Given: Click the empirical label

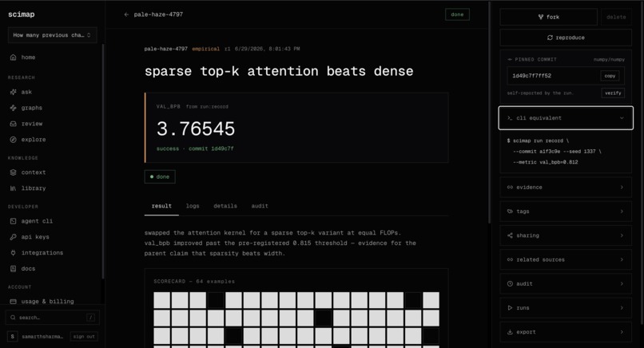Looking at the screenshot, I should pyautogui.click(x=206, y=49).
